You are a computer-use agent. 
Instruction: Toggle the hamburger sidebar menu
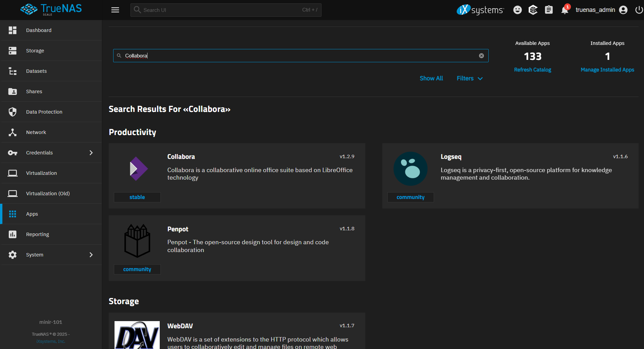pyautogui.click(x=115, y=10)
